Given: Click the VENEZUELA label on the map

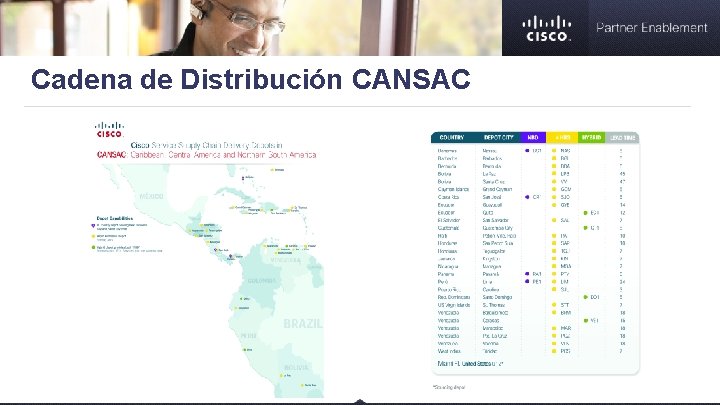Looking at the screenshot, I should 285,260.
